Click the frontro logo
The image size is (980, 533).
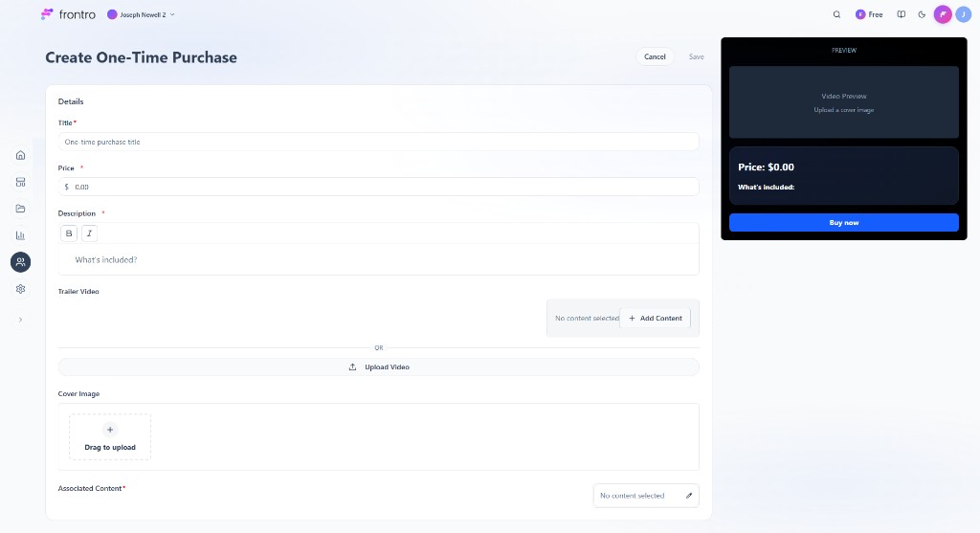68,14
